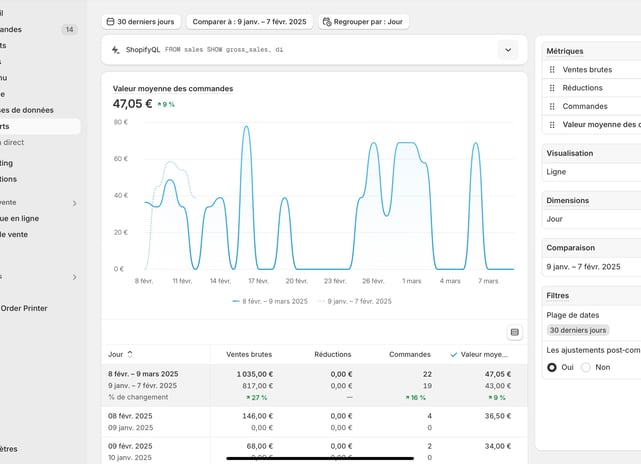Grab the drag handle beside Commandes metric
This screenshot has width=641, height=464.
552,106
